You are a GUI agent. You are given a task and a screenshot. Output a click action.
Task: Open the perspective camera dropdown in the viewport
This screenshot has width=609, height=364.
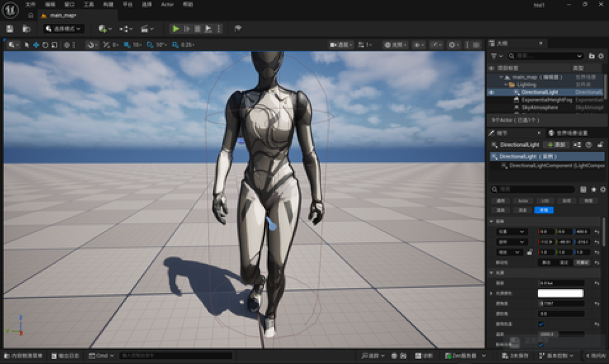coord(341,45)
